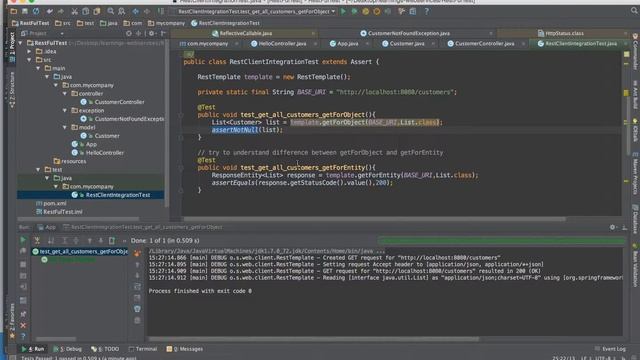
Task: Run the selected configuration with green play icon
Action: point(343,11)
